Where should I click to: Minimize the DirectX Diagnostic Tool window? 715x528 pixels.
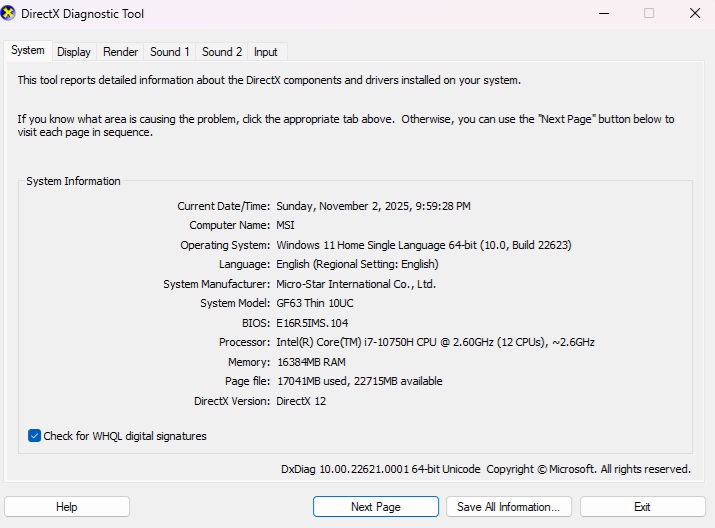click(x=603, y=13)
